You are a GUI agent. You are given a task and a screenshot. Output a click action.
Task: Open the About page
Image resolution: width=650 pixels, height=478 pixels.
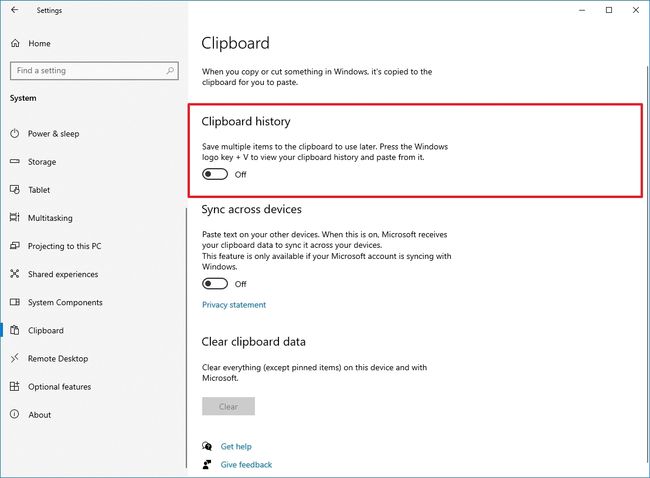pos(40,415)
